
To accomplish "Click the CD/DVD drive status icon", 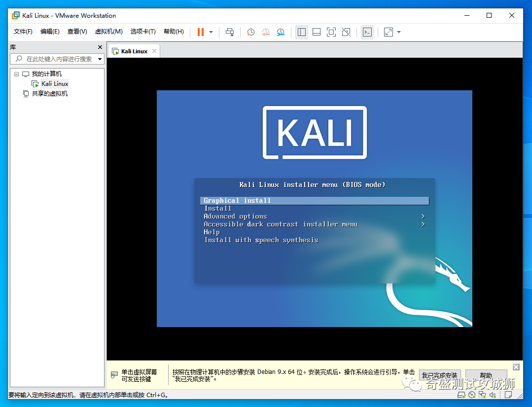I will click(472, 395).
